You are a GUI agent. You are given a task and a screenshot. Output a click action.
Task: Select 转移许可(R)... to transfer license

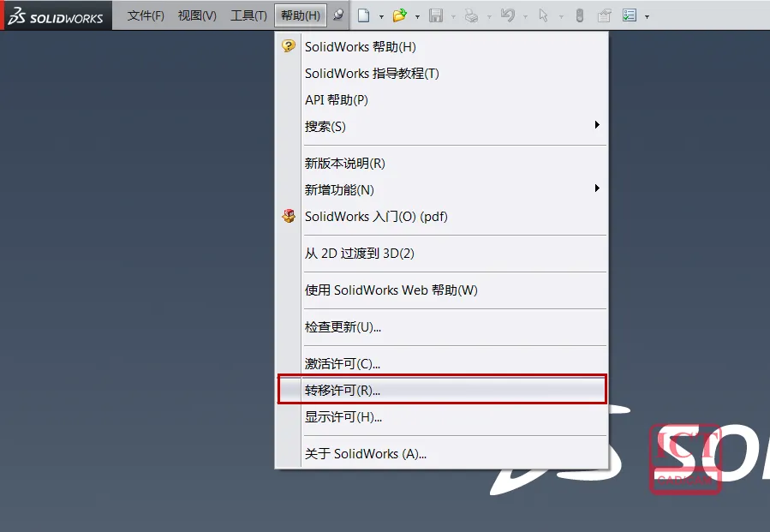pos(442,390)
